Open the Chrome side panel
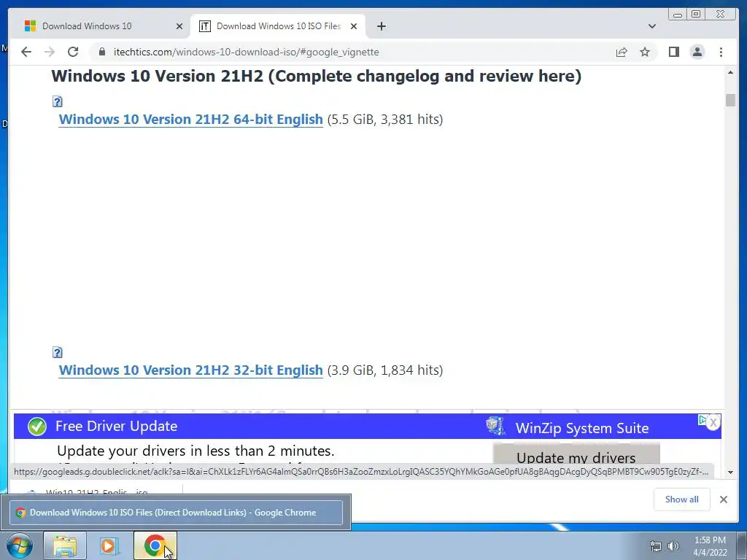Image resolution: width=747 pixels, height=560 pixels. (x=673, y=52)
